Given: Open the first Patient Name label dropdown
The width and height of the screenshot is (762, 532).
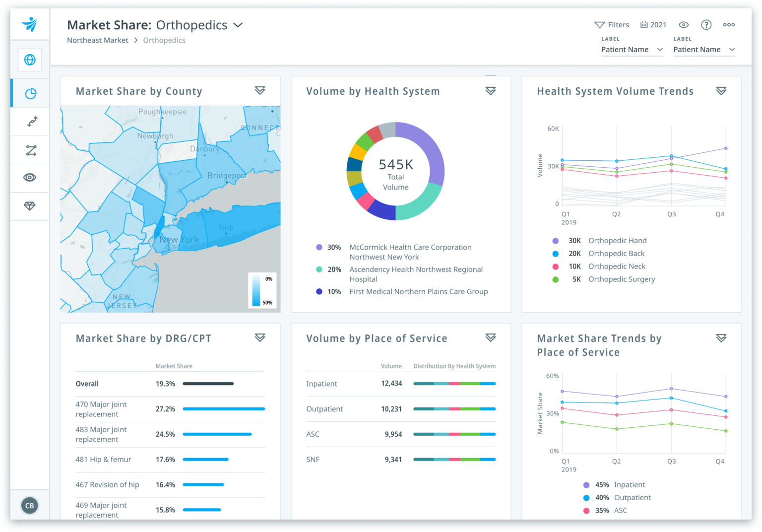Looking at the screenshot, I should [632, 49].
